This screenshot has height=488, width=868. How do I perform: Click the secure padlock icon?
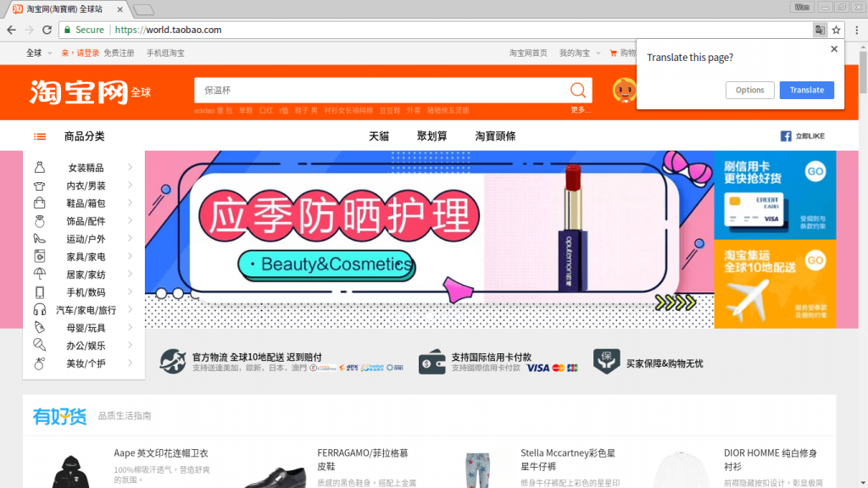click(68, 30)
